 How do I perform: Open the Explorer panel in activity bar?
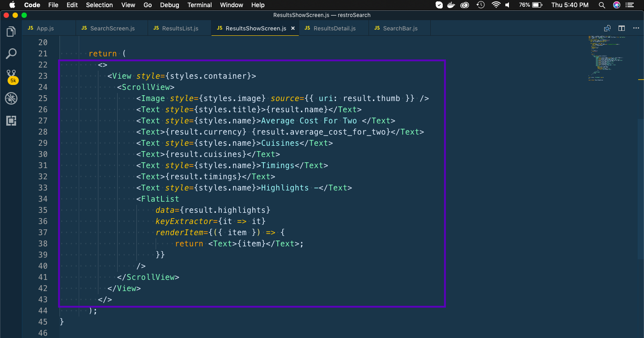(x=11, y=32)
